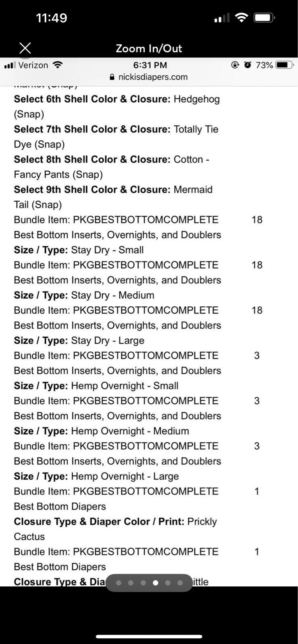The width and height of the screenshot is (298, 644).
Task: Tap the home indicator bar at bottom
Action: click(x=149, y=637)
